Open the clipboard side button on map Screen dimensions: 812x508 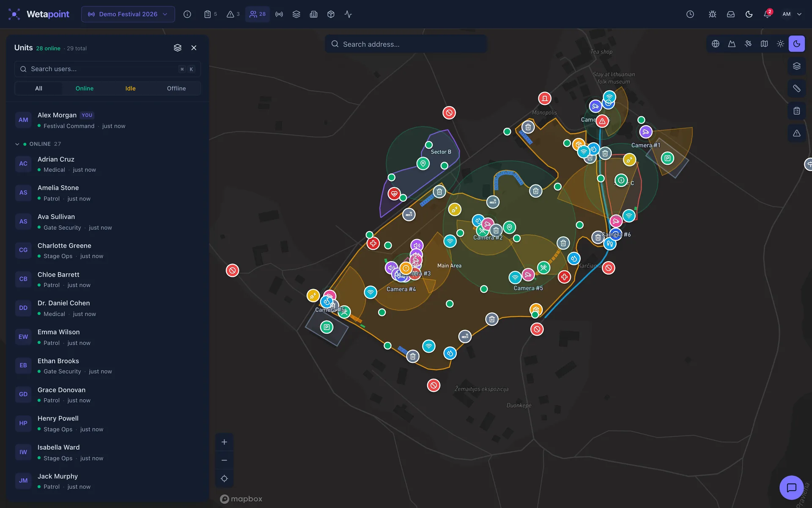tap(797, 111)
